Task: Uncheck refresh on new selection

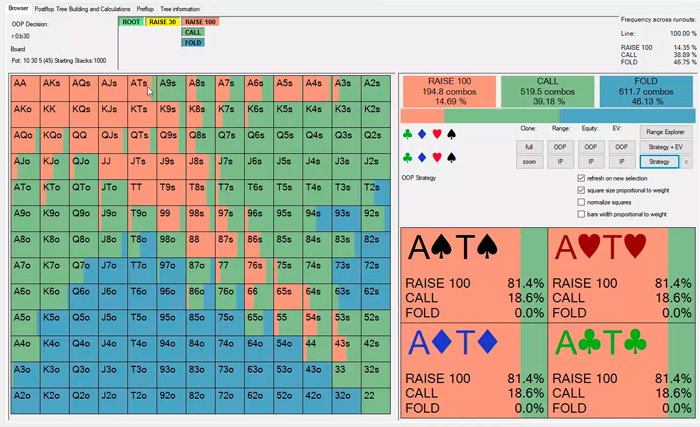Action: tap(582, 178)
